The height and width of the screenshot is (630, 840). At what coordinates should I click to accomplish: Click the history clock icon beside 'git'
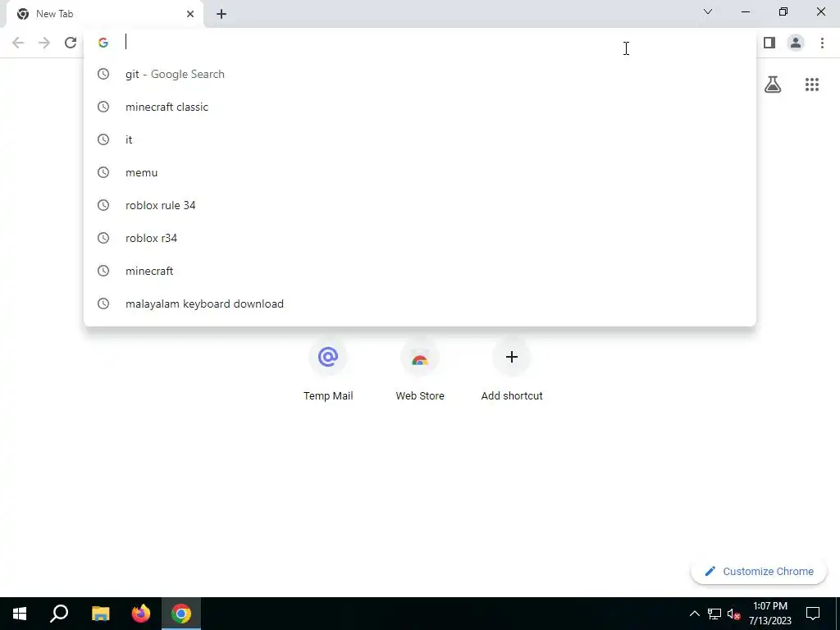103,74
